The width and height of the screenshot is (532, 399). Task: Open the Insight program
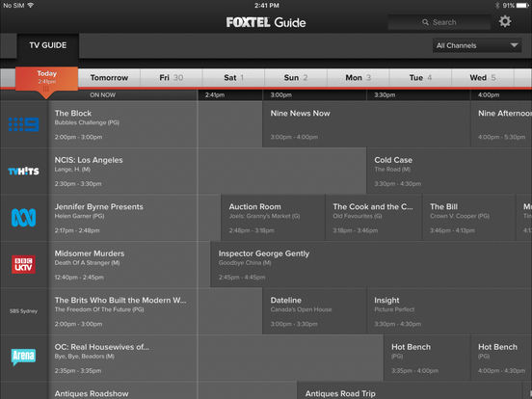[x=449, y=311]
